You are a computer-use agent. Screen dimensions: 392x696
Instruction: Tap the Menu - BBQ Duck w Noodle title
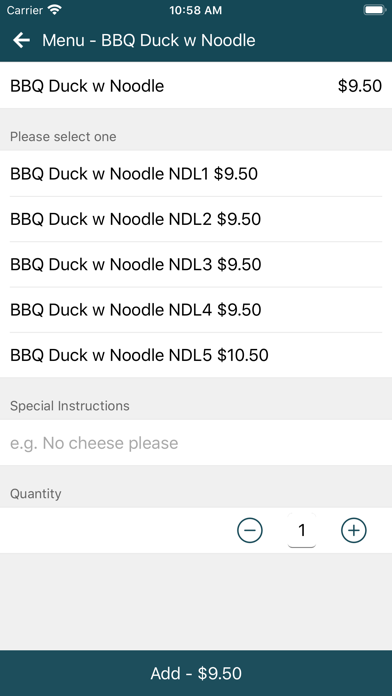(149, 40)
